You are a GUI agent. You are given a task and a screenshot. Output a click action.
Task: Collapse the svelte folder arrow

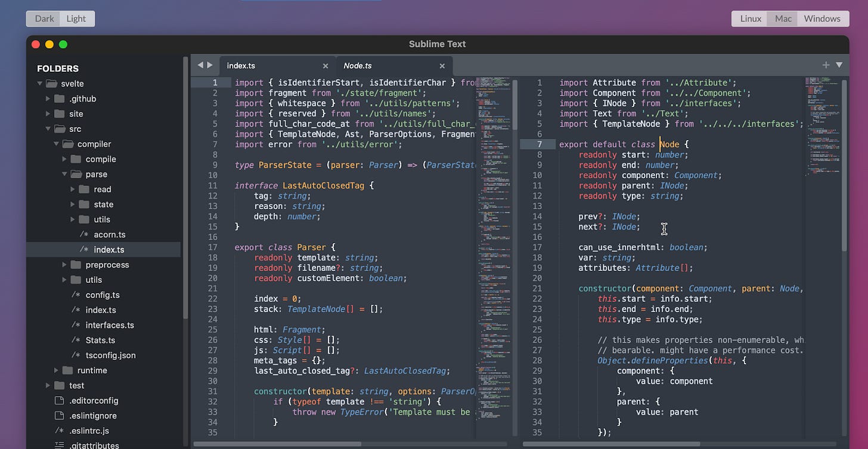click(40, 83)
